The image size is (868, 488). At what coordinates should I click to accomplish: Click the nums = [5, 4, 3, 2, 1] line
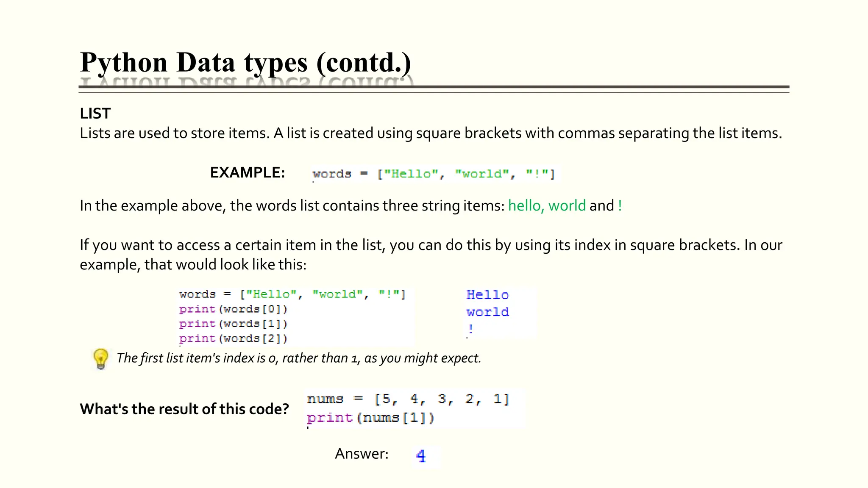coord(408,399)
